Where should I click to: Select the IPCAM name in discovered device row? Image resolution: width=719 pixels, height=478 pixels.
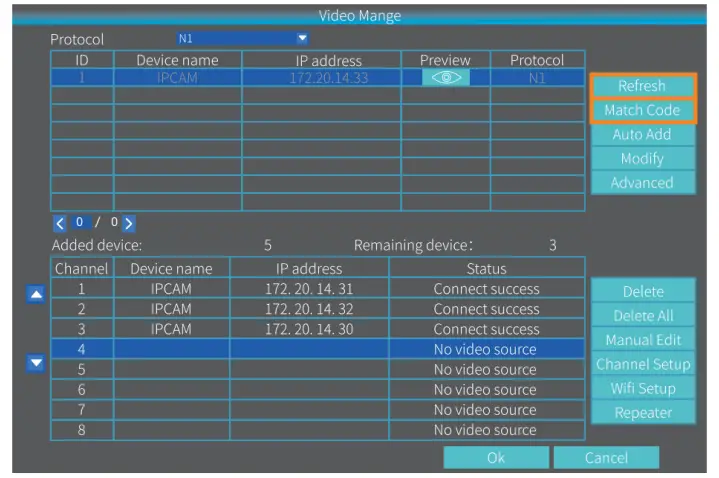pos(177,78)
